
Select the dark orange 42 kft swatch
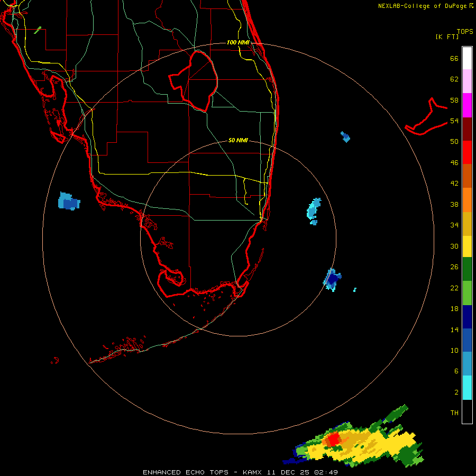click(x=467, y=176)
